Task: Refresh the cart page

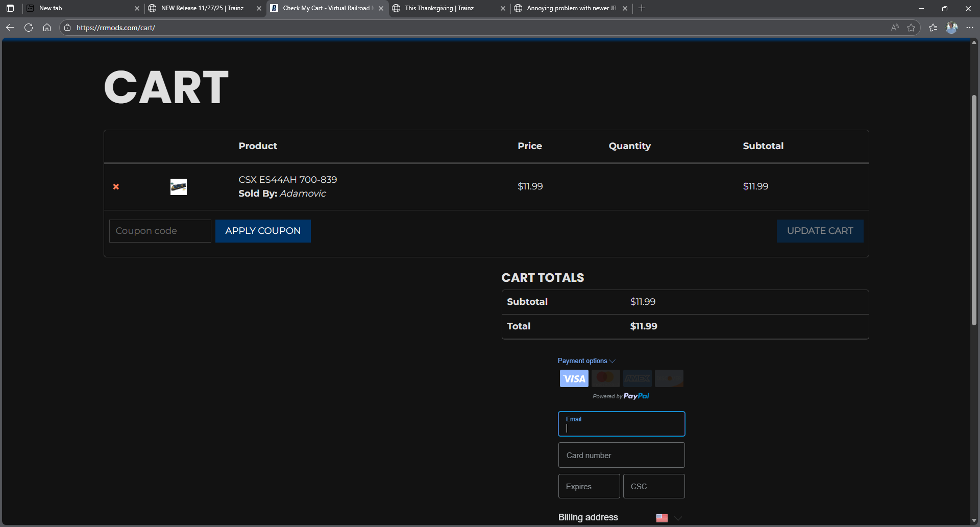Action: point(29,28)
